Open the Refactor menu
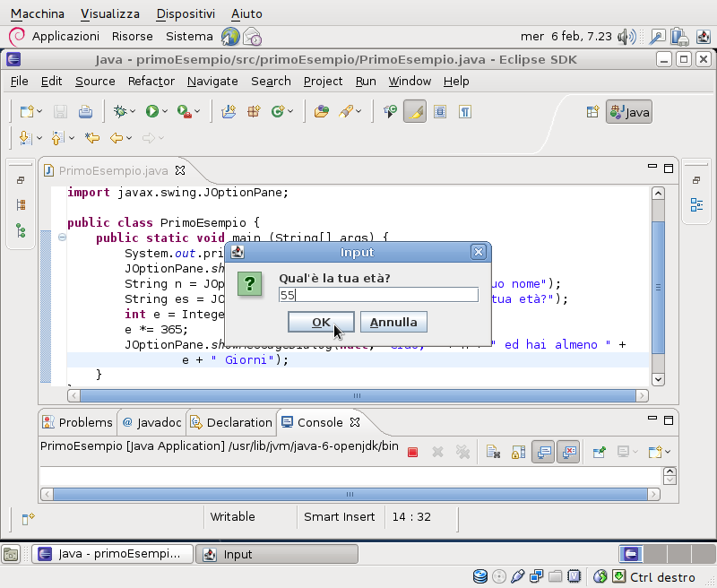Image resolution: width=717 pixels, height=588 pixels. [151, 81]
